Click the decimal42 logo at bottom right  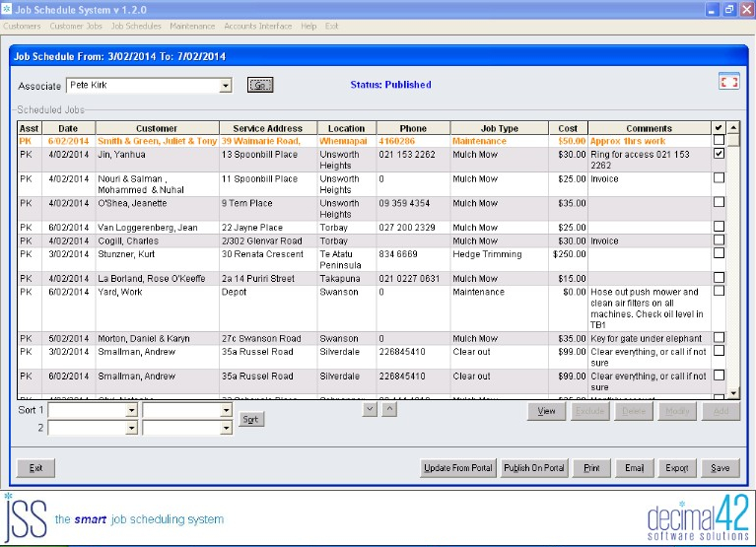pos(698,518)
